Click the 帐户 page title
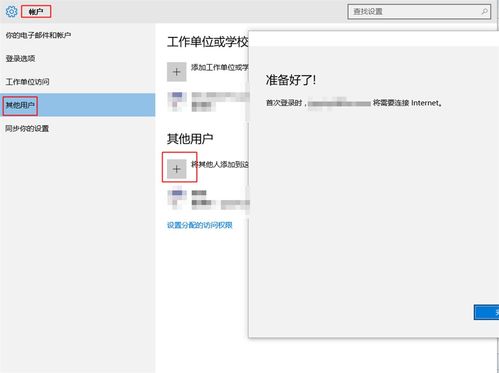Image resolution: width=499 pixels, height=373 pixels. 36,12
